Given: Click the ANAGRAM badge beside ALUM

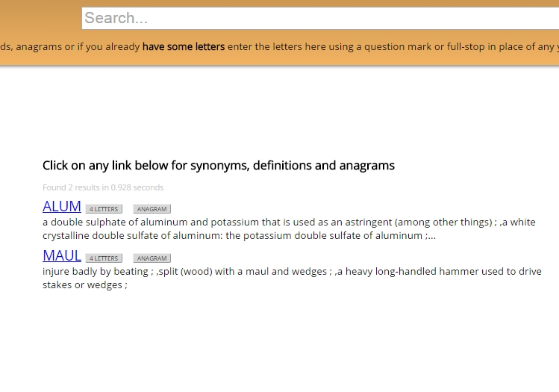Looking at the screenshot, I should (x=152, y=209).
